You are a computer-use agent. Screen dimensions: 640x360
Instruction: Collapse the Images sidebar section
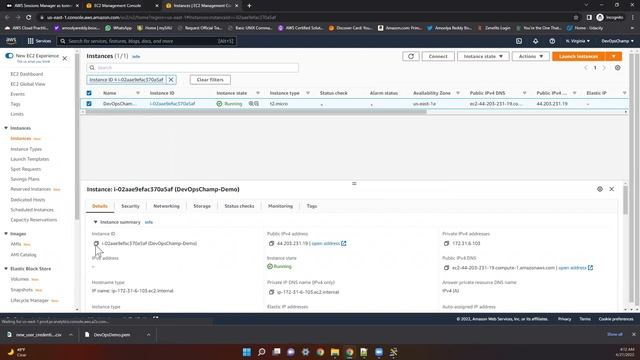click(6, 234)
